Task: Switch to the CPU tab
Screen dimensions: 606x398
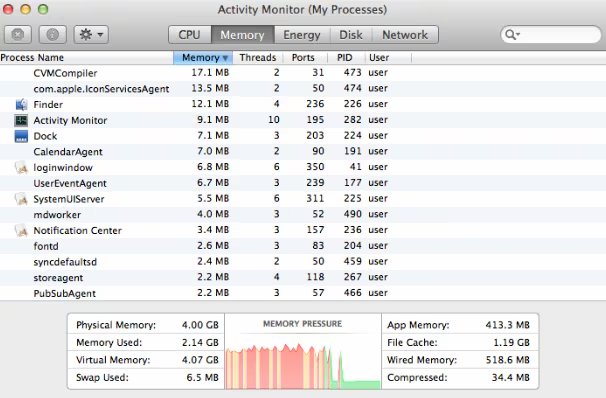Action: coord(190,35)
